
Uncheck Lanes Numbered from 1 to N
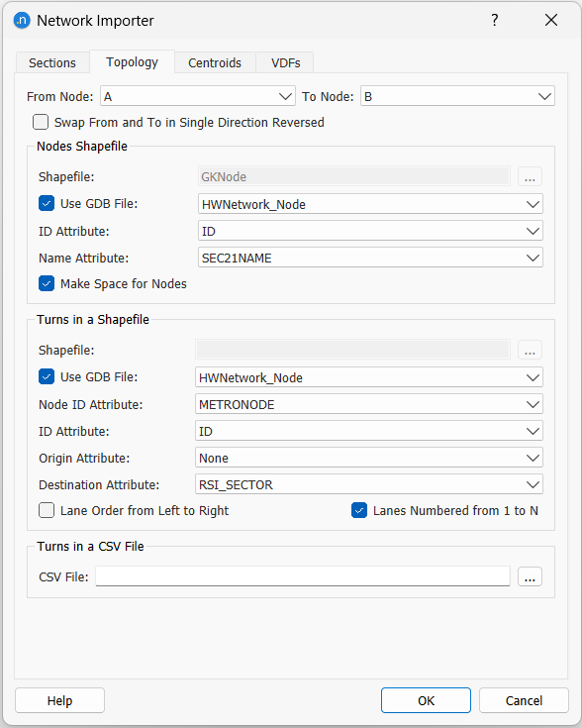[x=359, y=510]
